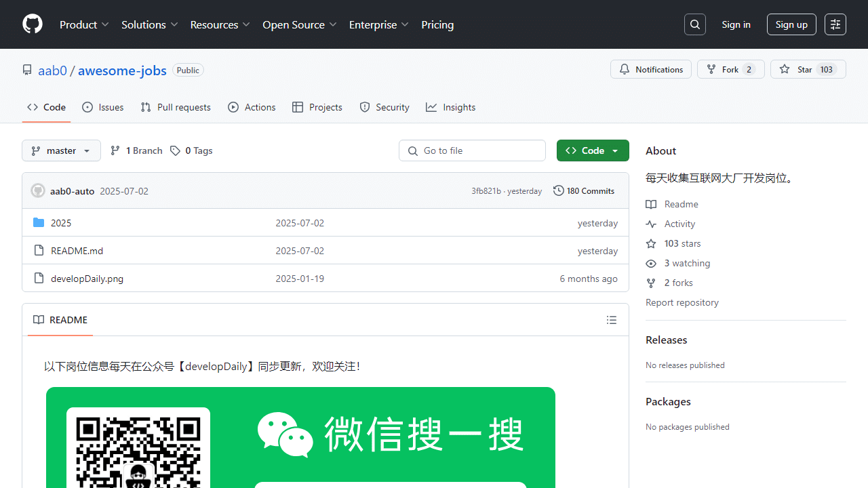The image size is (868, 488).
Task: Open the Security tab
Action: (384, 107)
